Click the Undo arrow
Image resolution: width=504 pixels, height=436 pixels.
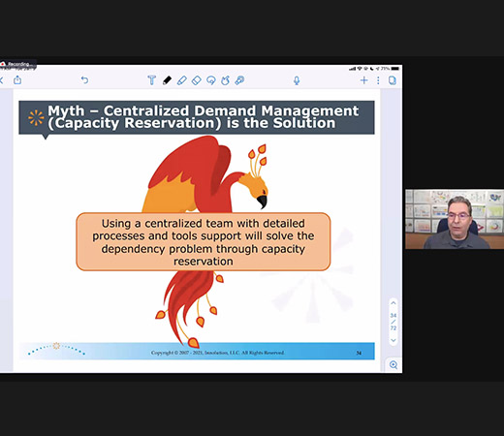pyautogui.click(x=84, y=79)
